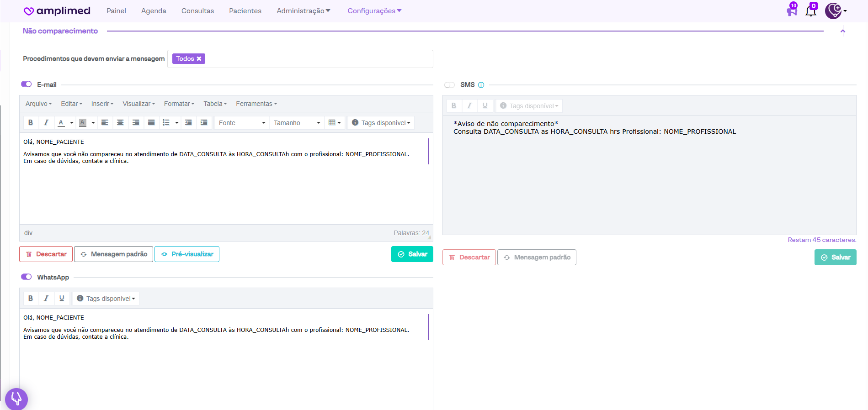Click the Pré-visualizar button

tap(187, 254)
